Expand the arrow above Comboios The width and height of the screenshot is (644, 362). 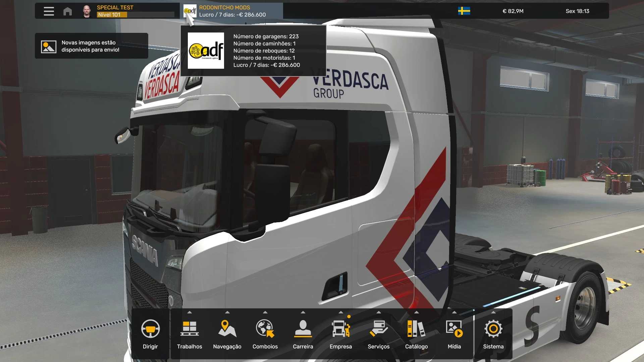265,312
